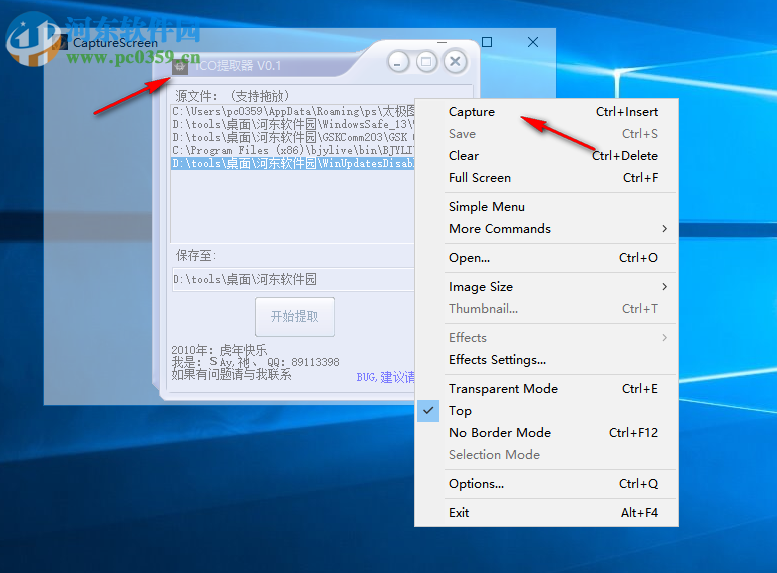
Task: Close the CaptureScreen window
Action: (533, 42)
